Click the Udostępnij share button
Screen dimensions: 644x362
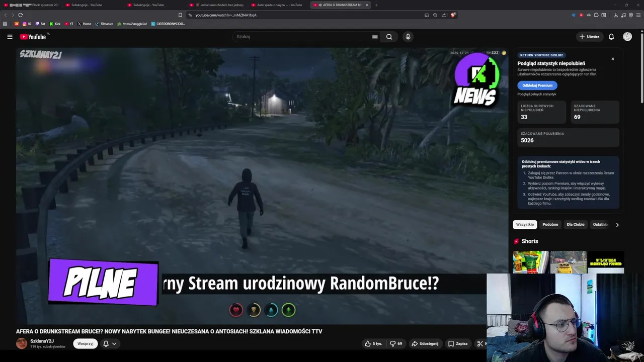(425, 344)
